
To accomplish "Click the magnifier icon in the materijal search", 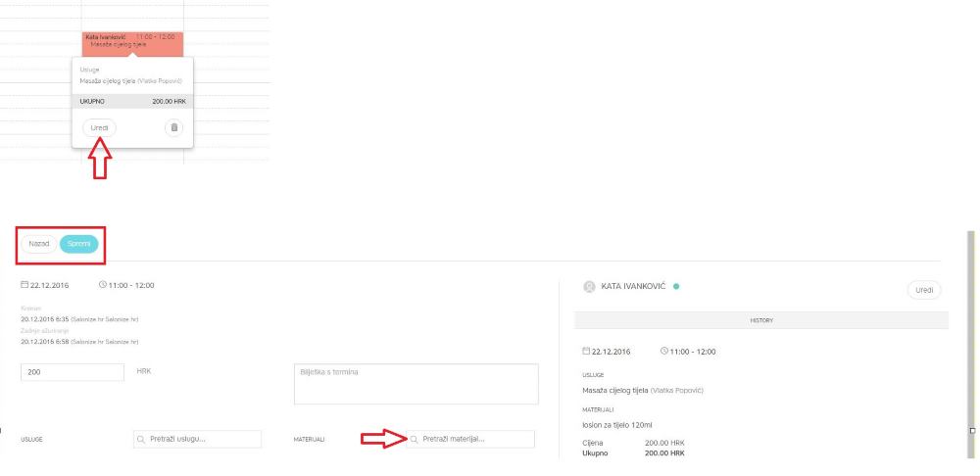I will tap(415, 439).
